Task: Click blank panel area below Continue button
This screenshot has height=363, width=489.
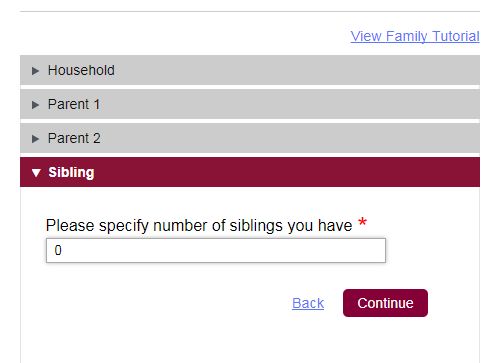Action: [x=250, y=342]
